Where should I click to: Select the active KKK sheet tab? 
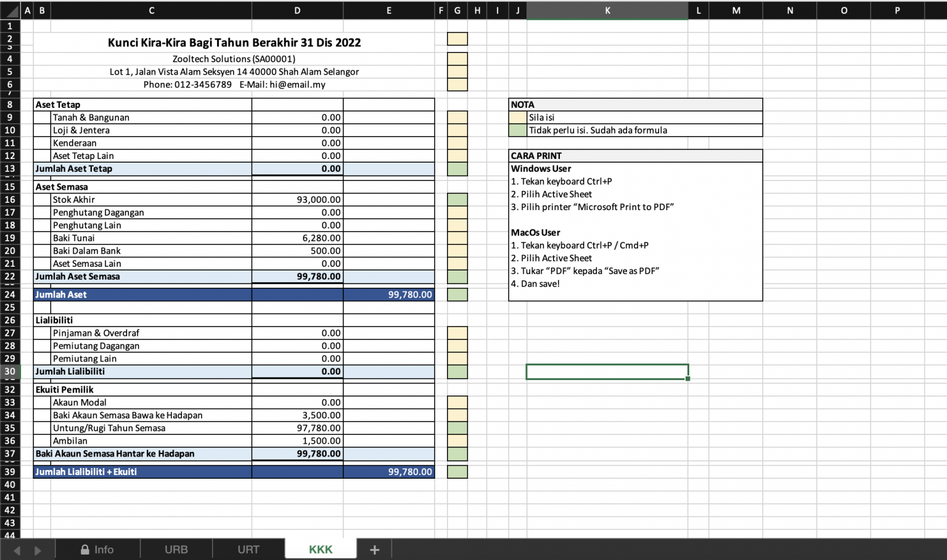[321, 549]
